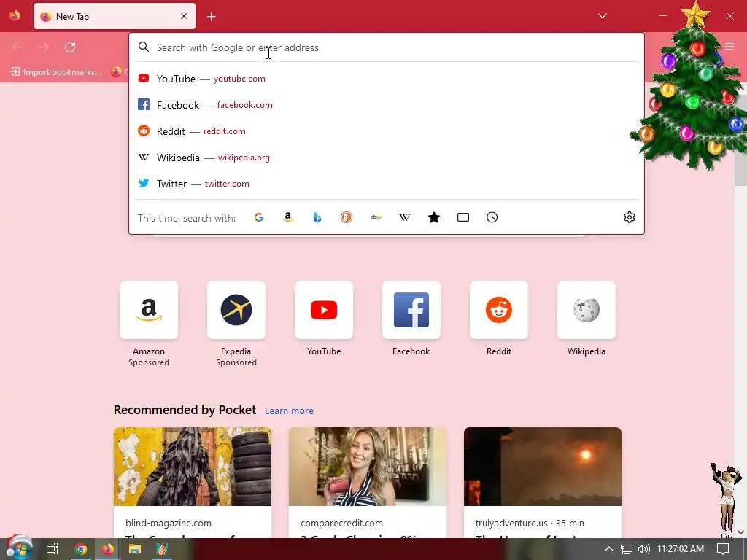
Task: Open the comparecredit.com Pocket story
Action: (368, 483)
